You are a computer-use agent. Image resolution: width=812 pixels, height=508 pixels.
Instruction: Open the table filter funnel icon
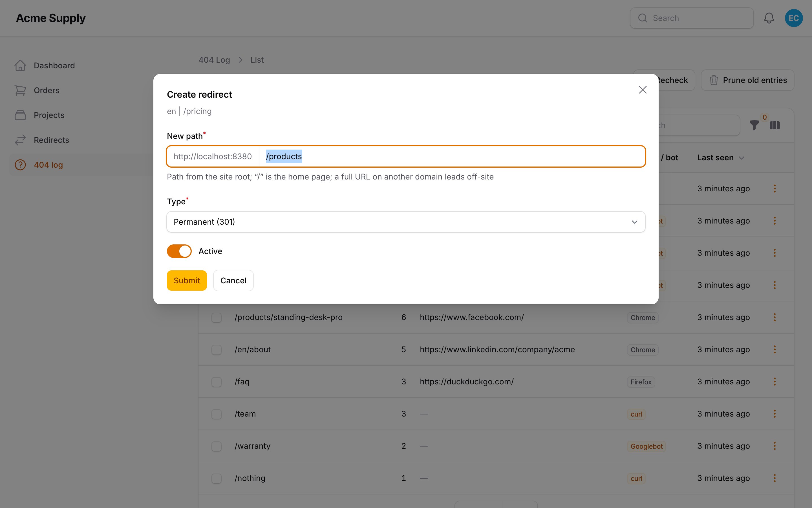[754, 125]
